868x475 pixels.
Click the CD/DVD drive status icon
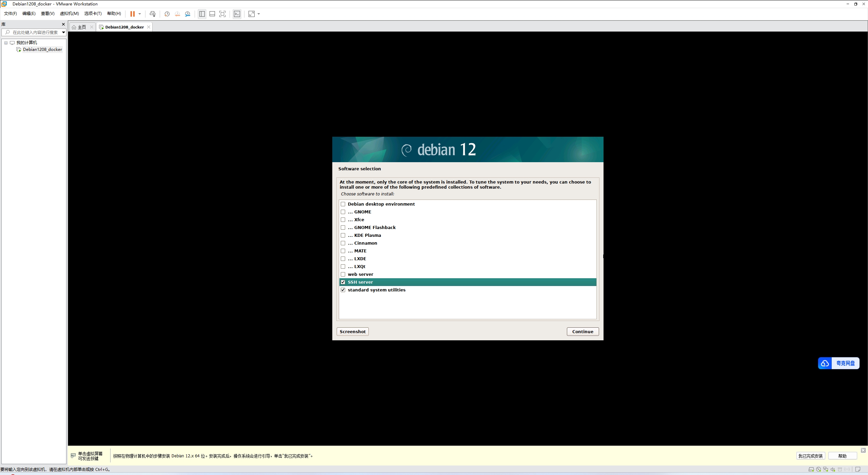[x=818, y=470]
